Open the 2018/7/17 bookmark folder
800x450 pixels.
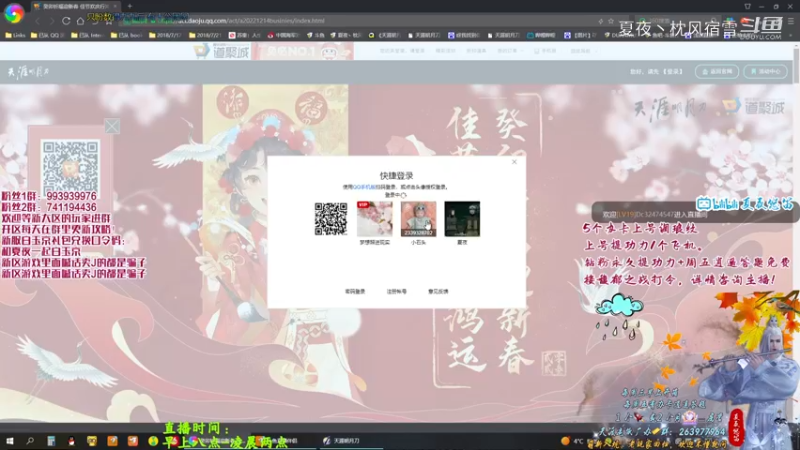coord(165,35)
